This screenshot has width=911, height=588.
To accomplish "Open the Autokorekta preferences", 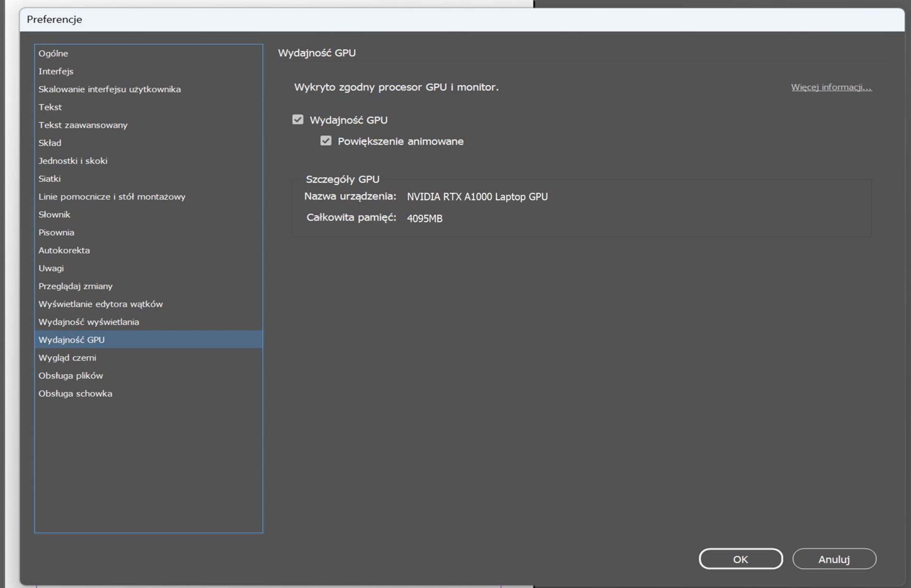I will pyautogui.click(x=64, y=250).
